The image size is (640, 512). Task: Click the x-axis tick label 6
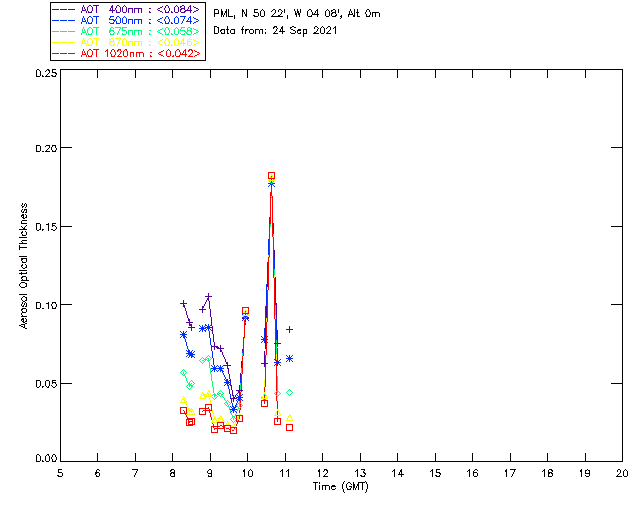coord(98,473)
